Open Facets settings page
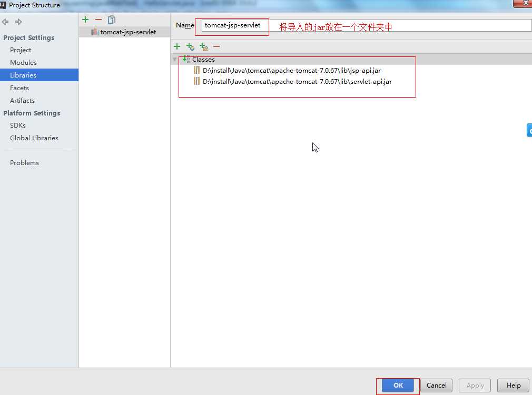 (19, 88)
